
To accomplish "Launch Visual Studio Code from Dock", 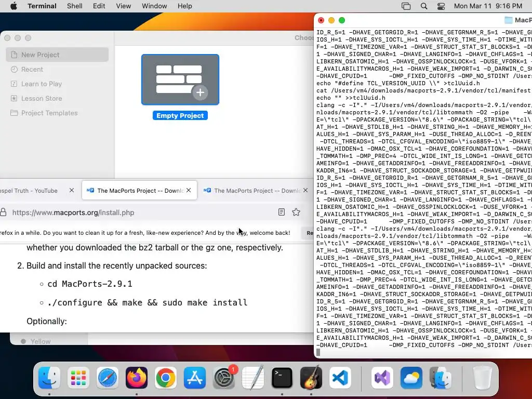I will tap(340, 378).
